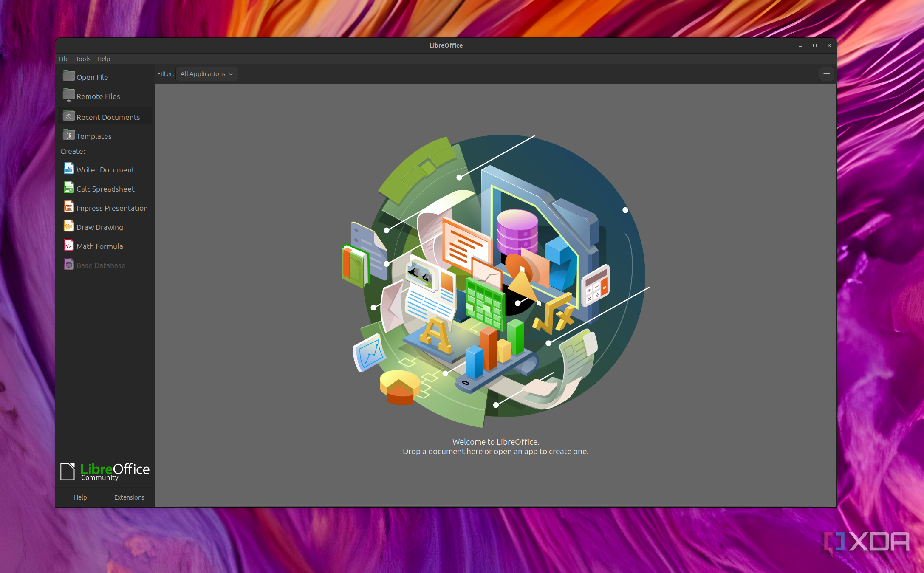The width and height of the screenshot is (924, 573).
Task: Open the hamburger actions menu at top right
Action: [826, 74]
